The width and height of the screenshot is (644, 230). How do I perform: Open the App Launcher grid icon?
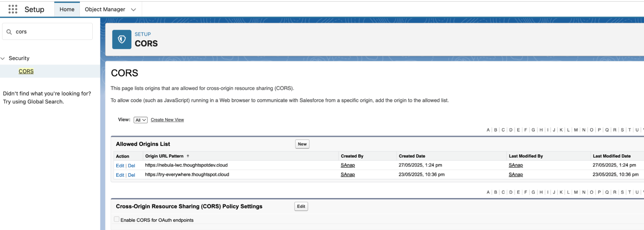tap(13, 9)
